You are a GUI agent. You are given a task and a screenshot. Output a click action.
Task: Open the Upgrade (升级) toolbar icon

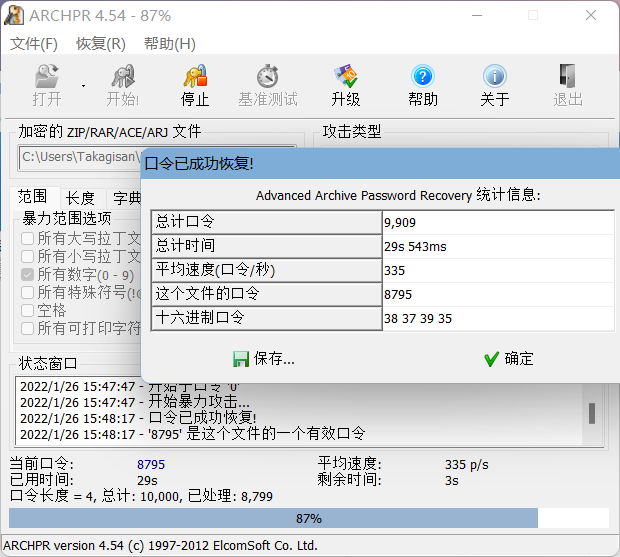pyautogui.click(x=346, y=76)
